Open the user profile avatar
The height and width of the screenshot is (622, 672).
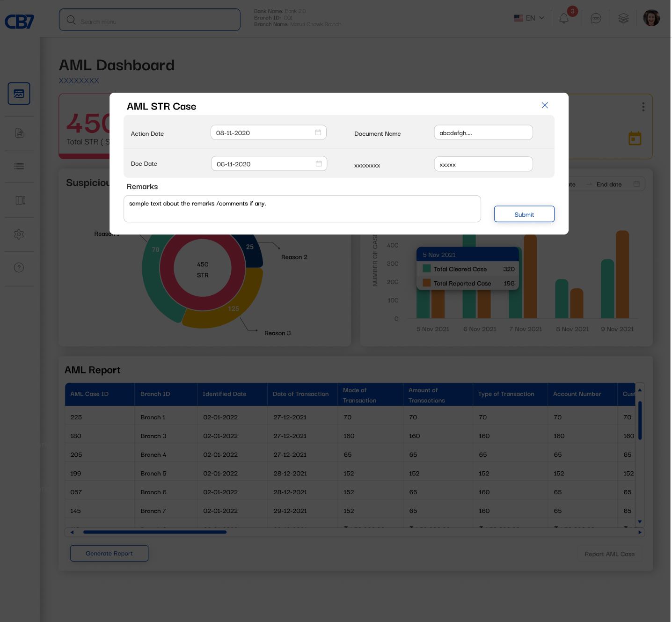click(651, 18)
